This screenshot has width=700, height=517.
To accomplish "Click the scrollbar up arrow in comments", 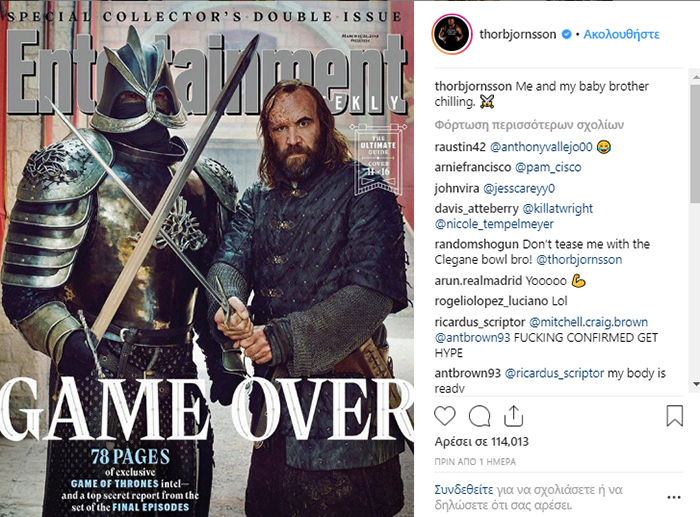I will [696, 77].
